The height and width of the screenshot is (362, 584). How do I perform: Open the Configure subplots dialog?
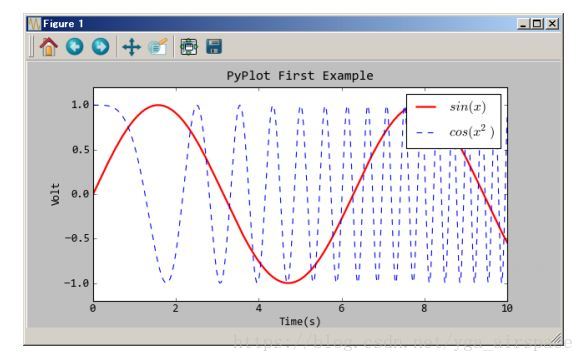tap(189, 47)
